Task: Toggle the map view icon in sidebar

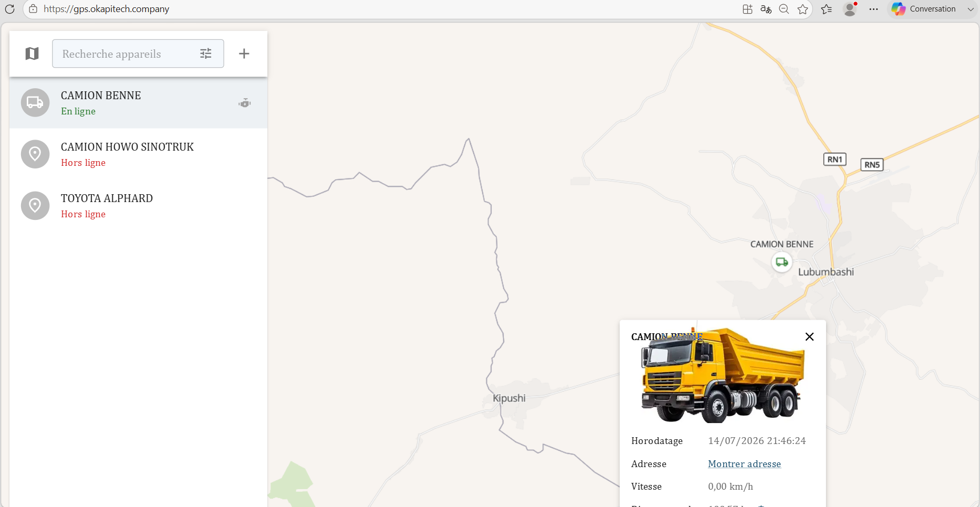Action: [32, 54]
